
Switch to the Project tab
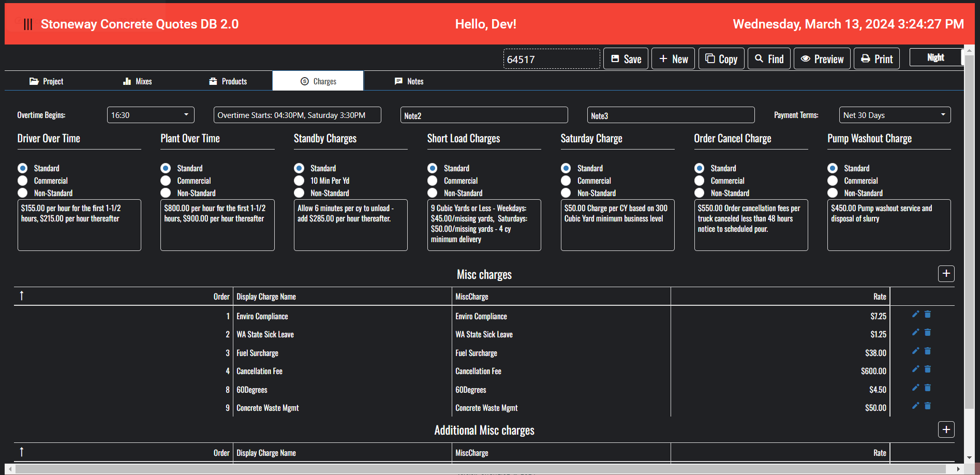(x=47, y=81)
